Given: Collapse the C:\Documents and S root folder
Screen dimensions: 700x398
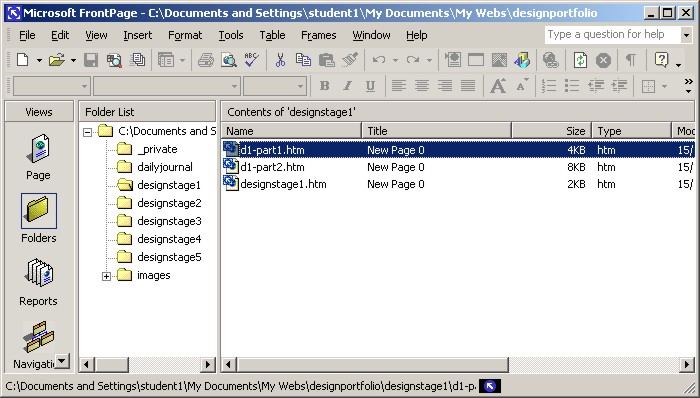Looking at the screenshot, I should (x=88, y=132).
